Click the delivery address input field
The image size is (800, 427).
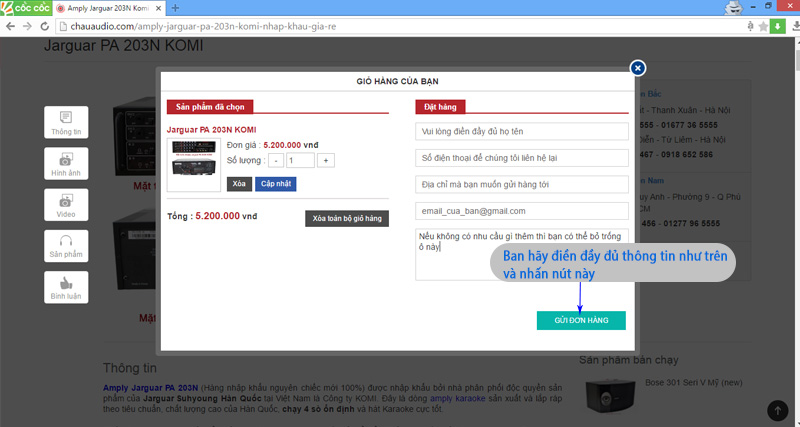(x=522, y=184)
